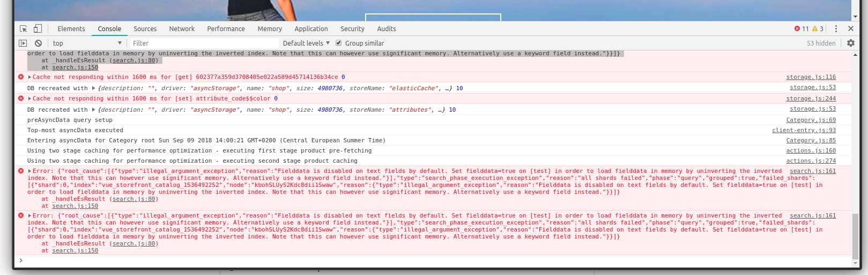This screenshot has width=868, height=275.
Task: Open source link actions.js:160
Action: (x=811, y=150)
